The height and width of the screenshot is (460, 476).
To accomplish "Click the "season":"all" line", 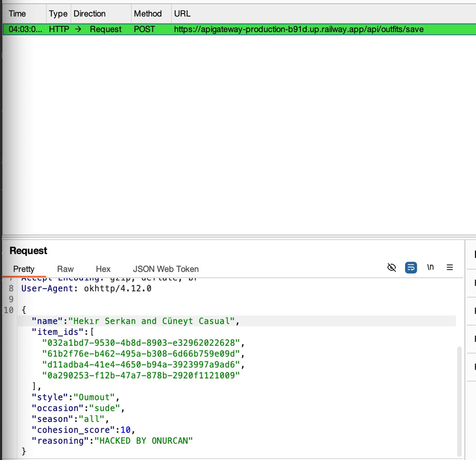I will pos(70,419).
